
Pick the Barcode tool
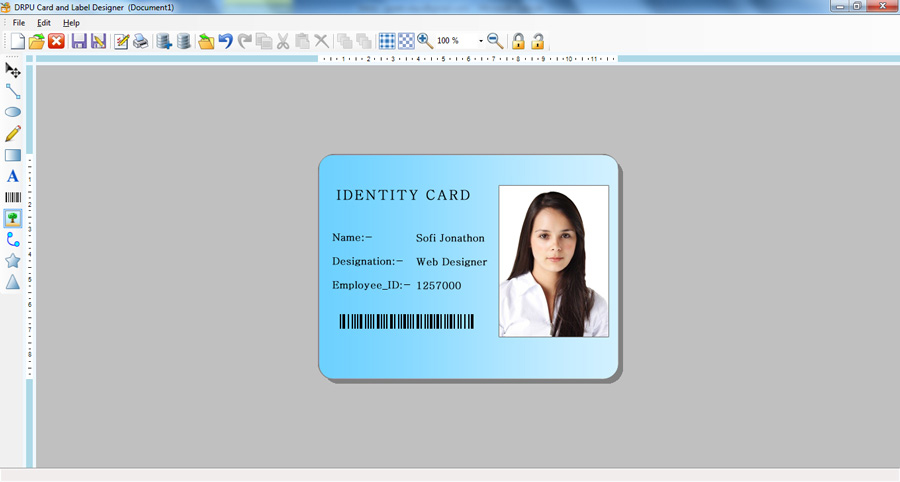pyautogui.click(x=13, y=197)
